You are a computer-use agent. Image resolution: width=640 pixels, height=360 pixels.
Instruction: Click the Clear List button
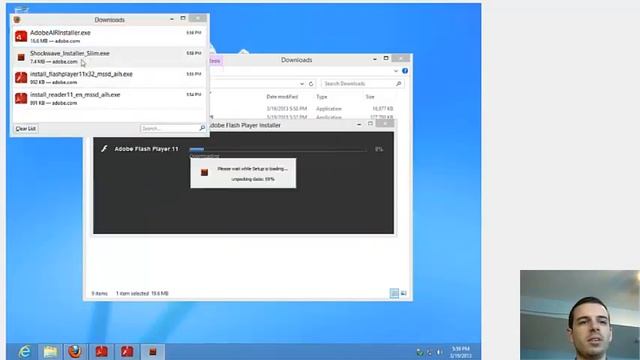pyautogui.click(x=26, y=129)
